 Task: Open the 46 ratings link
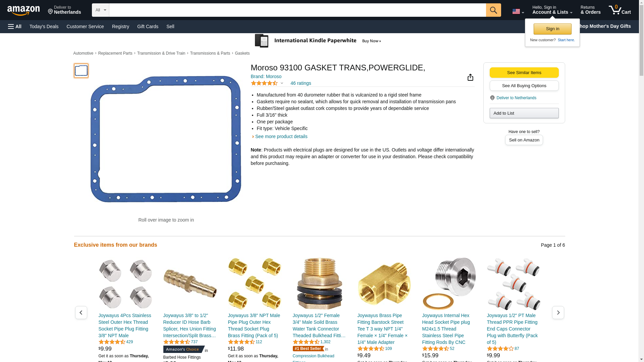(x=301, y=83)
